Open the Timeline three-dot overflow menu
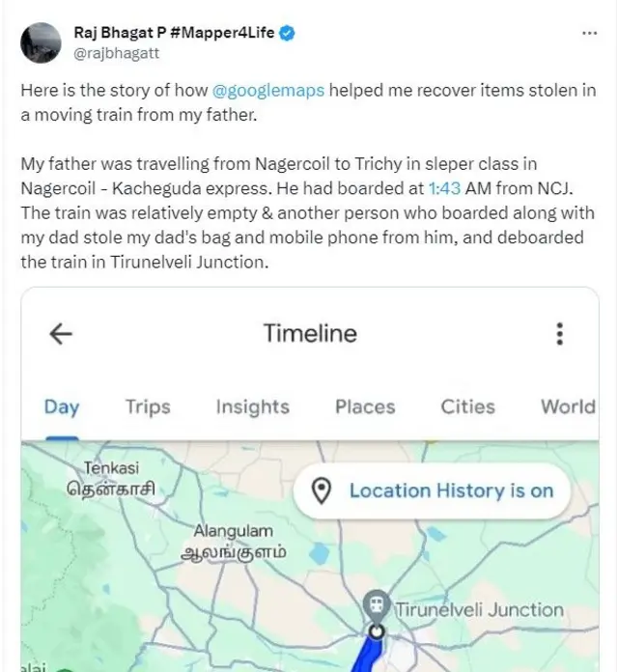Image resolution: width=618 pixels, height=672 pixels. click(559, 334)
